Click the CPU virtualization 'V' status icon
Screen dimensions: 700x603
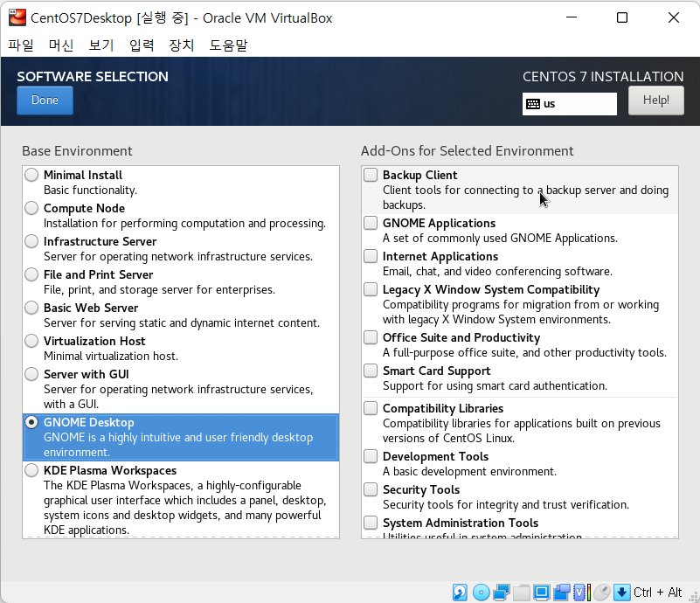[x=579, y=593]
